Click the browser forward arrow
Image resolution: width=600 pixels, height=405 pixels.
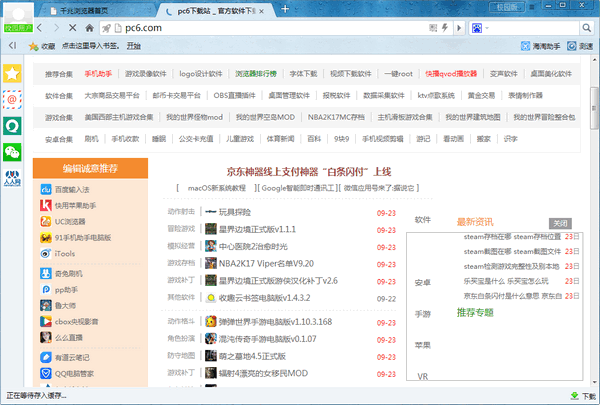pyautogui.click(x=56, y=28)
